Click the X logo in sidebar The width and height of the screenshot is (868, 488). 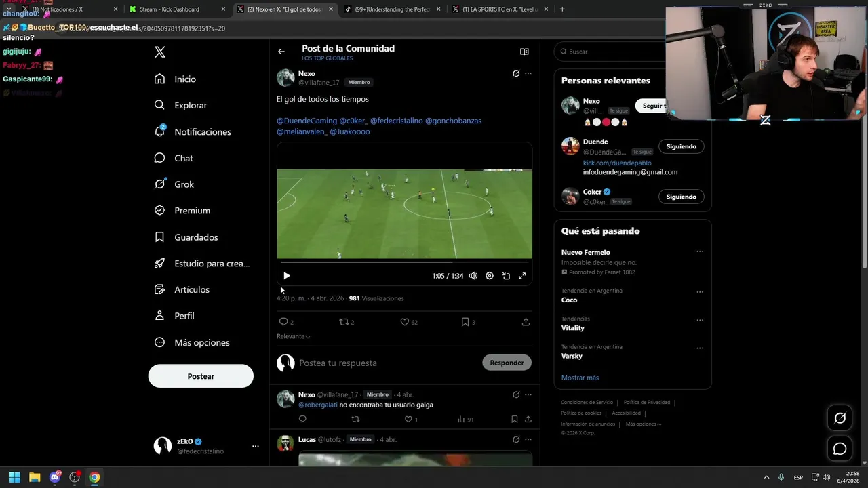click(x=160, y=52)
